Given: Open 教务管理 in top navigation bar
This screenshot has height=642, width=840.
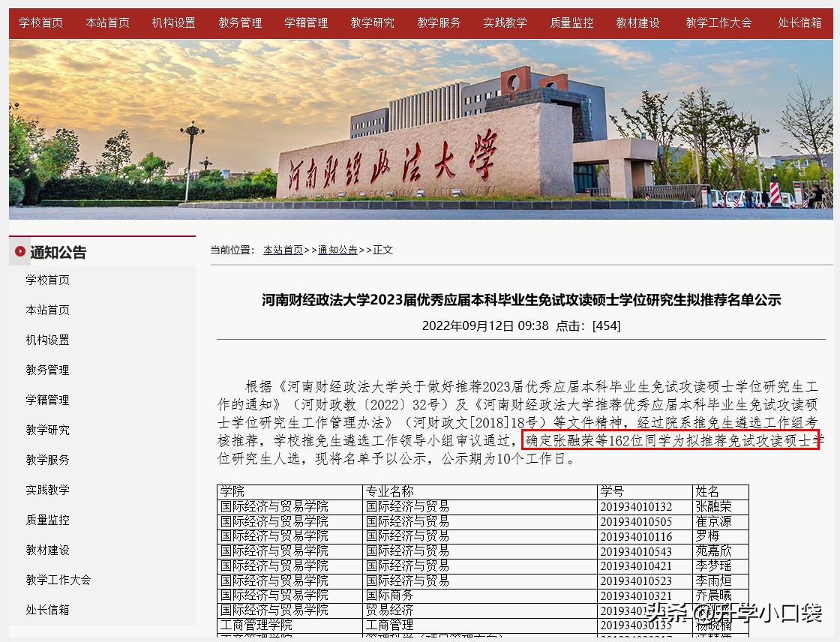Looking at the screenshot, I should coord(240,23).
